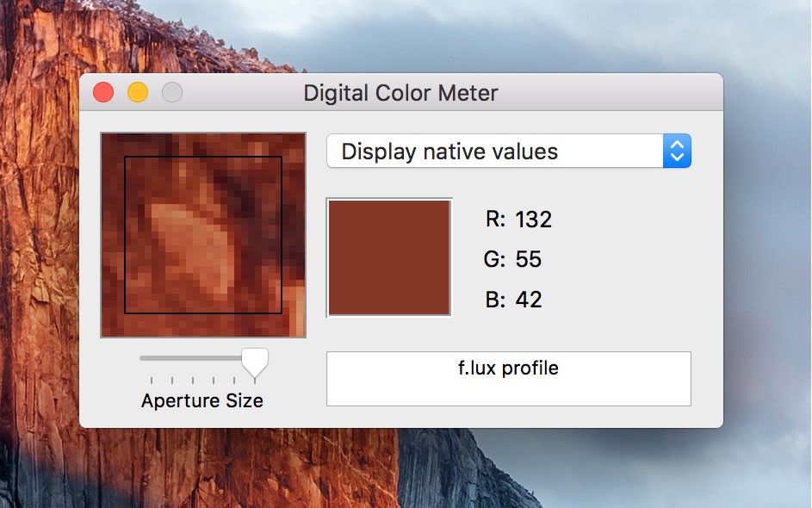
Task: Click the "Digital Color Meter" title bar text
Action: pos(400,93)
